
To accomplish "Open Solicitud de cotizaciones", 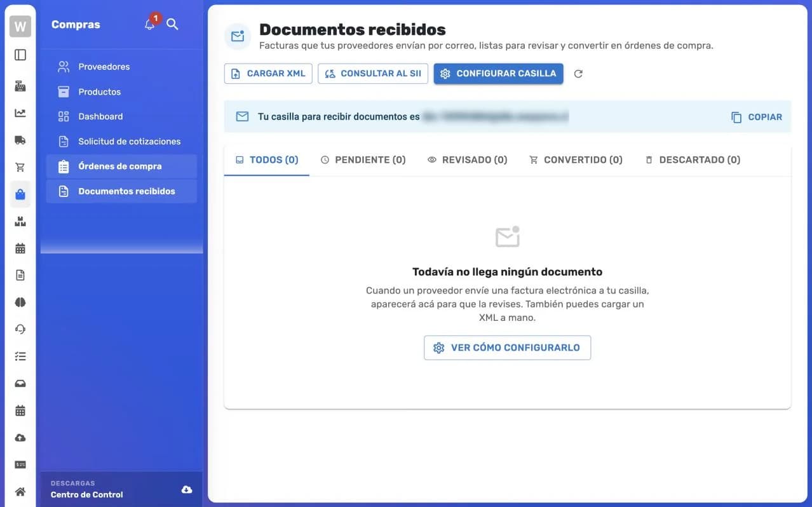I will [121, 141].
